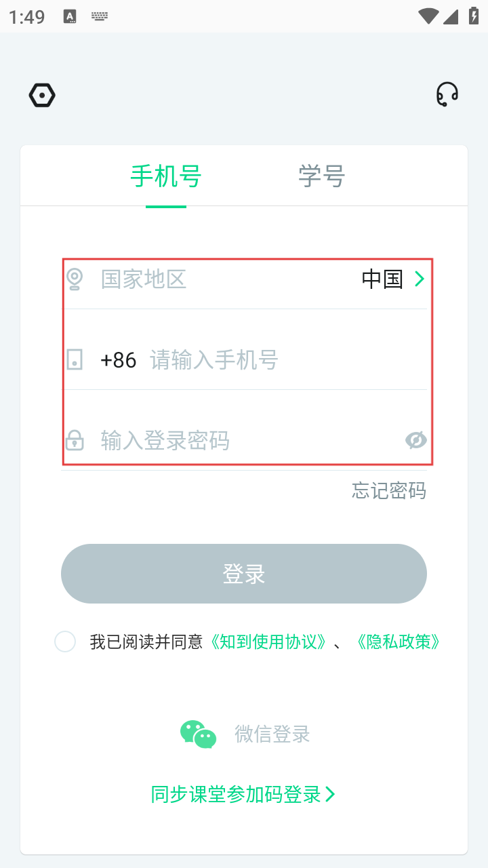Open customer support headset icon
The height and width of the screenshot is (868, 488).
[x=447, y=95]
